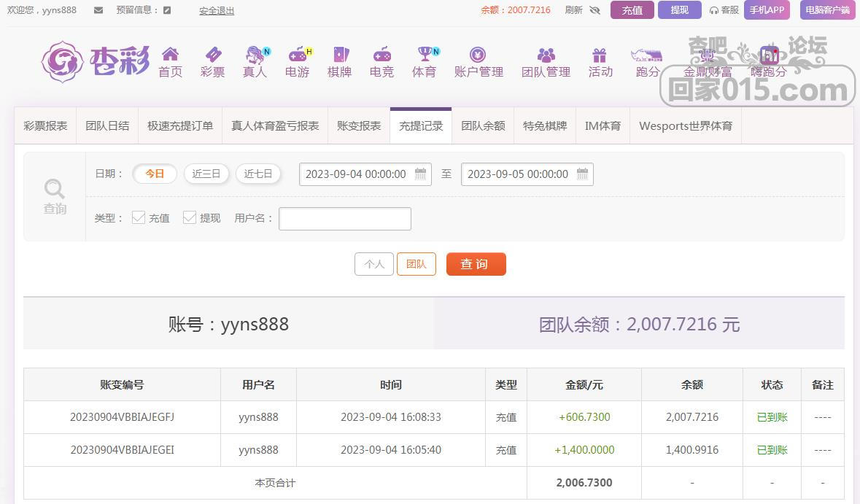Screen dimensions: 860x504
Task: Expand the 团队管理 navigation menu
Action: [x=546, y=62]
